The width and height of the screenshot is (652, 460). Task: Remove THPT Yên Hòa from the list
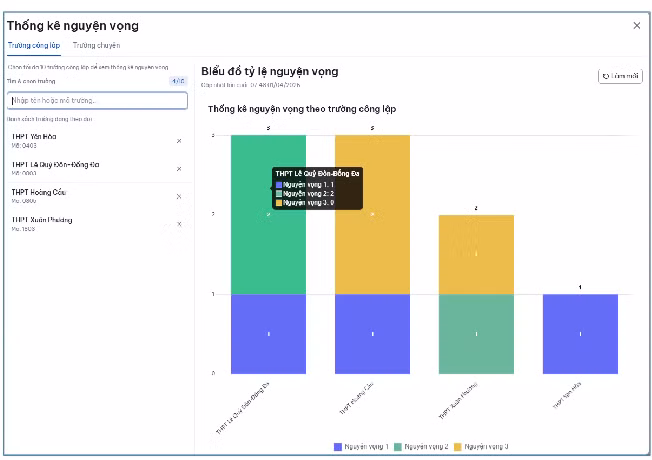coord(179,140)
